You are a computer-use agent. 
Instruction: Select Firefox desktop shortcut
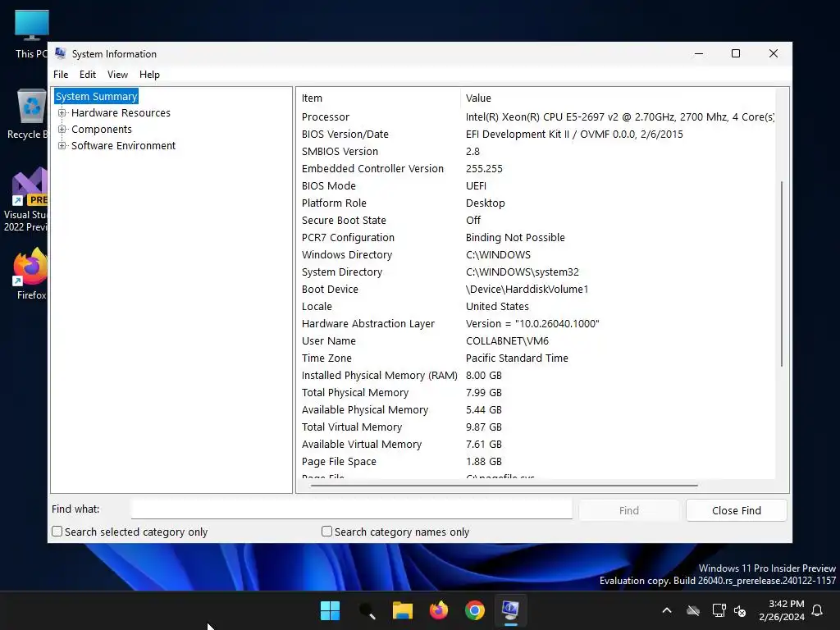click(x=30, y=273)
